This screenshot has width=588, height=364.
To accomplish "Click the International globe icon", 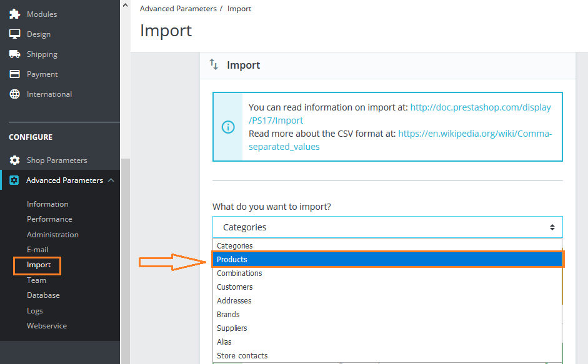I will click(x=14, y=94).
